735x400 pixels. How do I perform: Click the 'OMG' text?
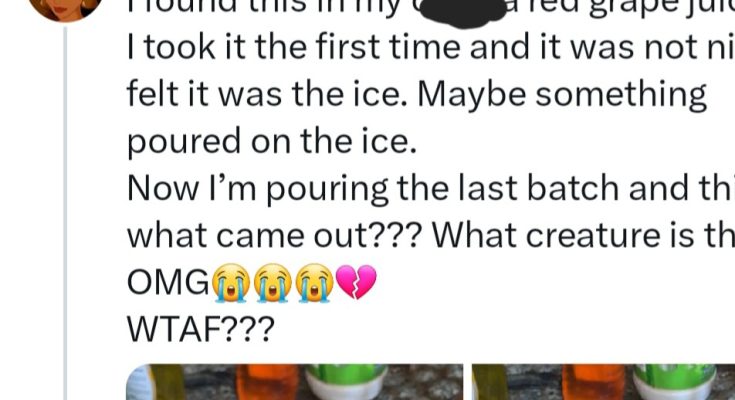168,283
